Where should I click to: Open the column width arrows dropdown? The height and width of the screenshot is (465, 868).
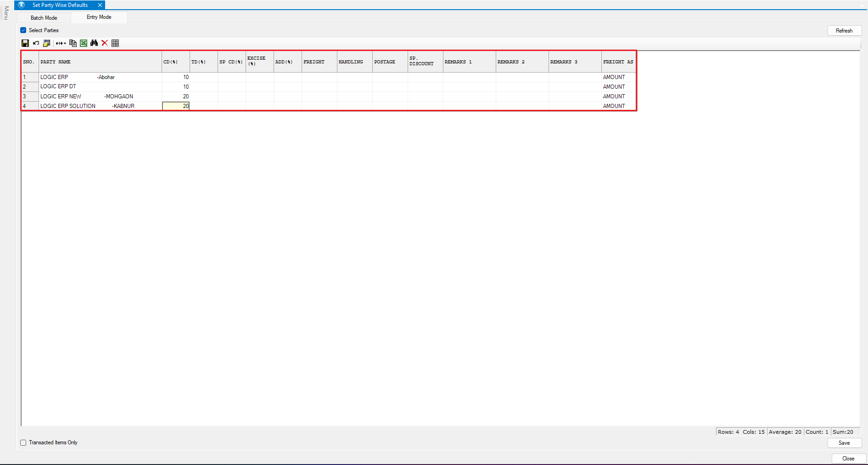(x=61, y=43)
